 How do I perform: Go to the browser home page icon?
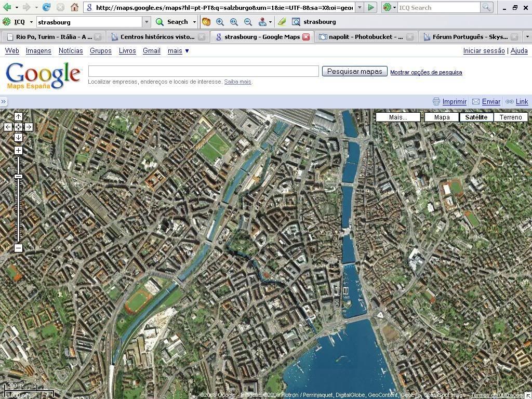coord(74,7)
